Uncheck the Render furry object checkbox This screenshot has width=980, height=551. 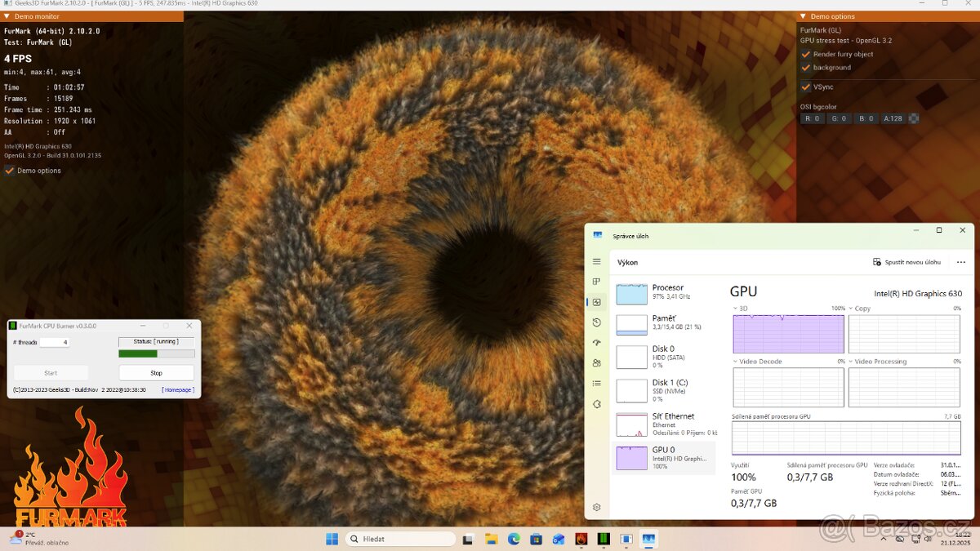806,54
